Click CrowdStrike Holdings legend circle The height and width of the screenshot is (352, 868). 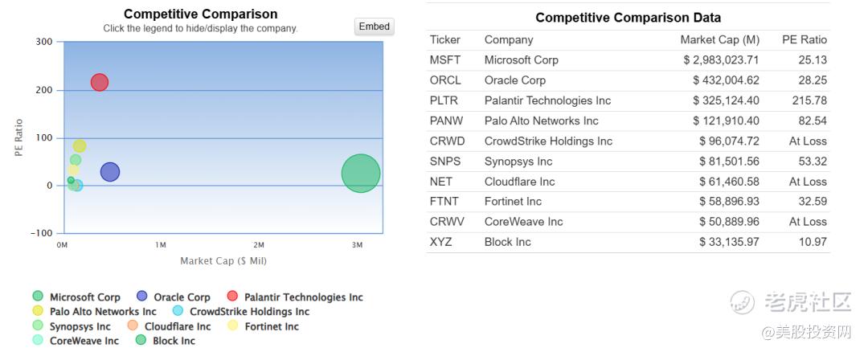click(x=178, y=311)
